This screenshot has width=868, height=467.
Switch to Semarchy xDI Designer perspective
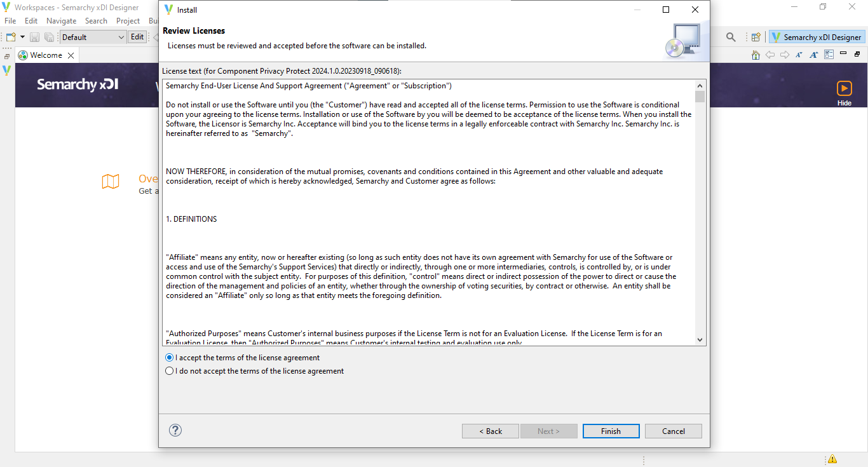817,37
